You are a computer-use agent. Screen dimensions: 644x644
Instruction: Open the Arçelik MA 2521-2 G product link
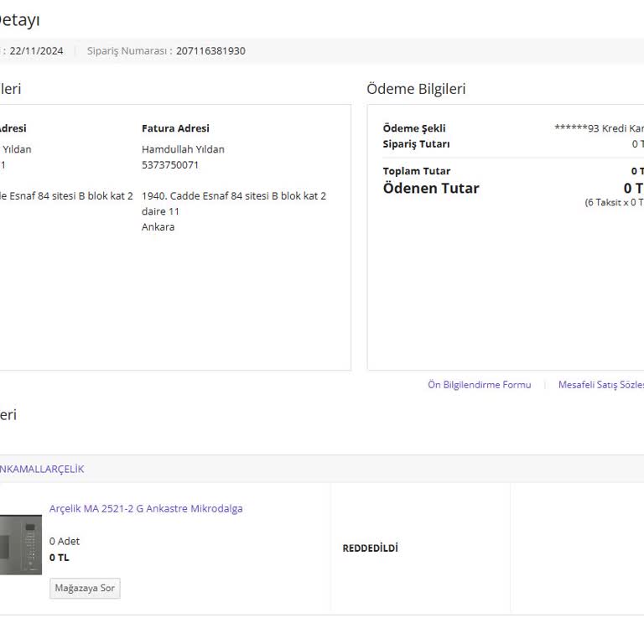pos(146,508)
